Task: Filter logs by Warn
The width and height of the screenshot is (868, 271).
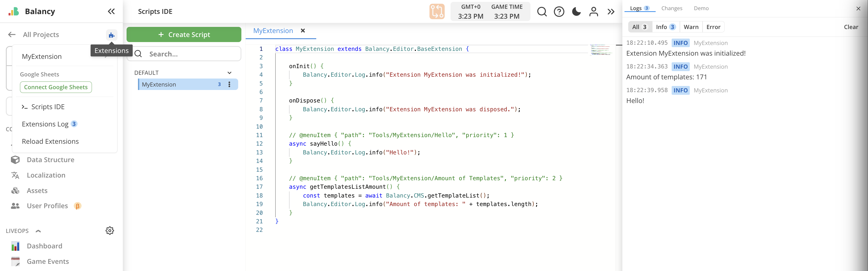Action: [x=691, y=27]
